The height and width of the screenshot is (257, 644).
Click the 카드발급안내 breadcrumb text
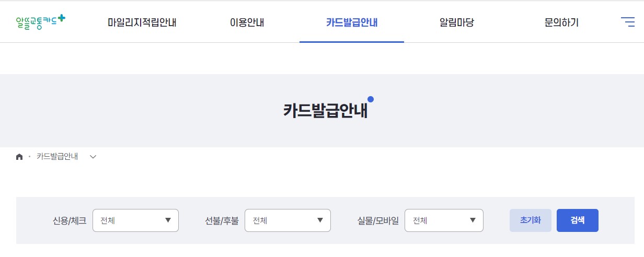coord(57,157)
